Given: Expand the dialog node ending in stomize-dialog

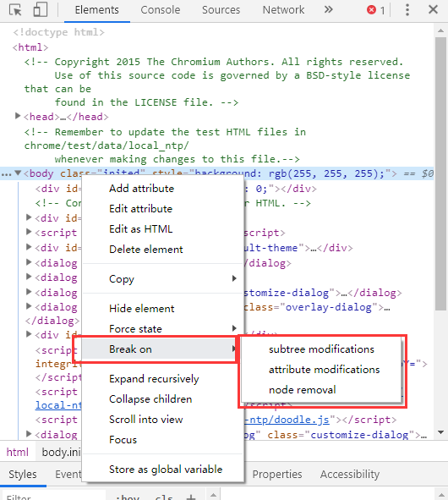Looking at the screenshot, I should tap(29, 291).
